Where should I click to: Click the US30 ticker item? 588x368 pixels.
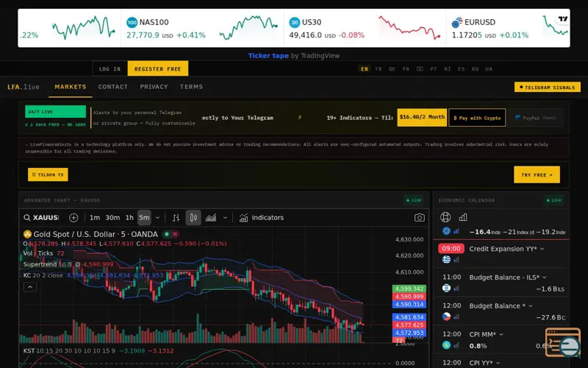(x=365, y=28)
